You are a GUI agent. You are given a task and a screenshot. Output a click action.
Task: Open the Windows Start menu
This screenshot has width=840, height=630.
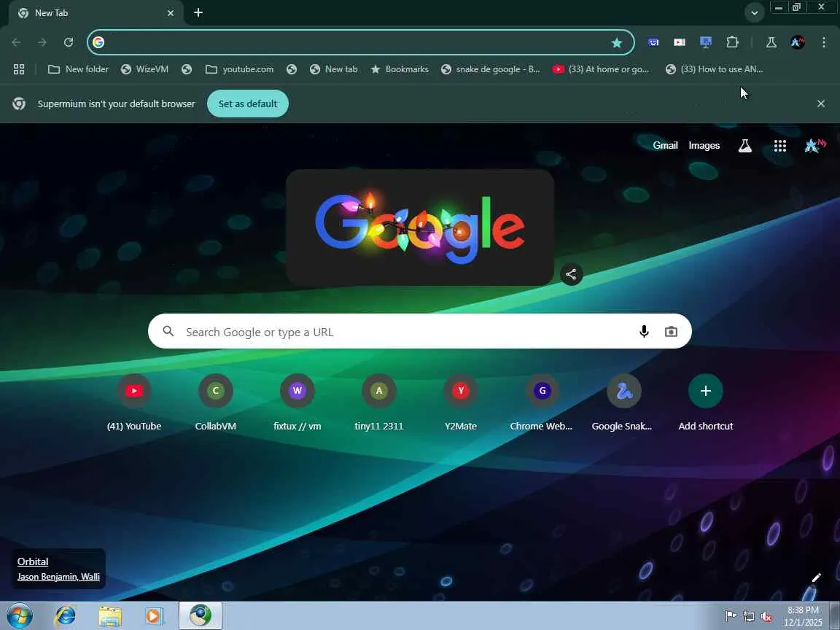tap(19, 616)
